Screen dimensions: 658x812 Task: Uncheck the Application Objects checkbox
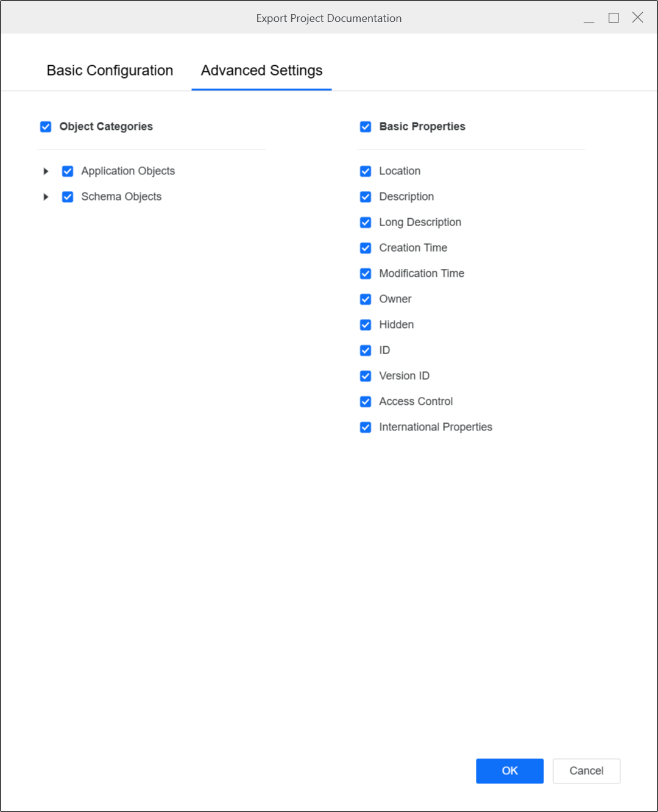[x=68, y=171]
